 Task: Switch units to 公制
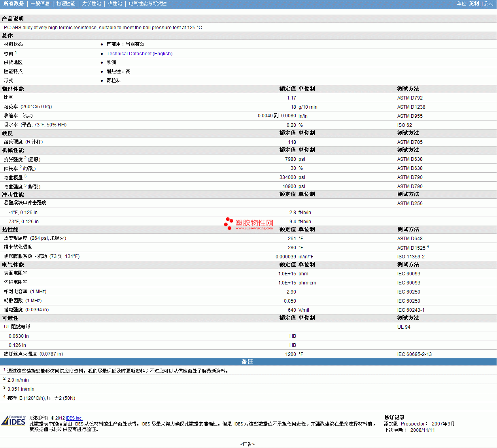[489, 4]
